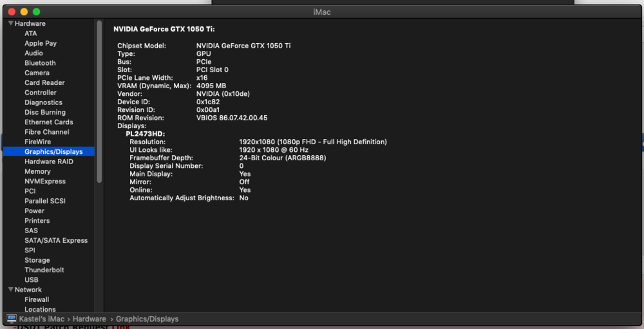Collapse the Hardware disclosure triangle
This screenshot has width=644, height=329.
(x=10, y=24)
